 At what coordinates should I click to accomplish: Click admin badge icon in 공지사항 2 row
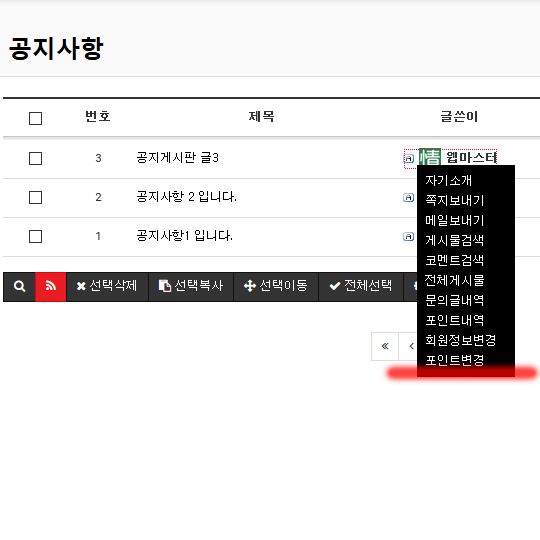pos(408,198)
